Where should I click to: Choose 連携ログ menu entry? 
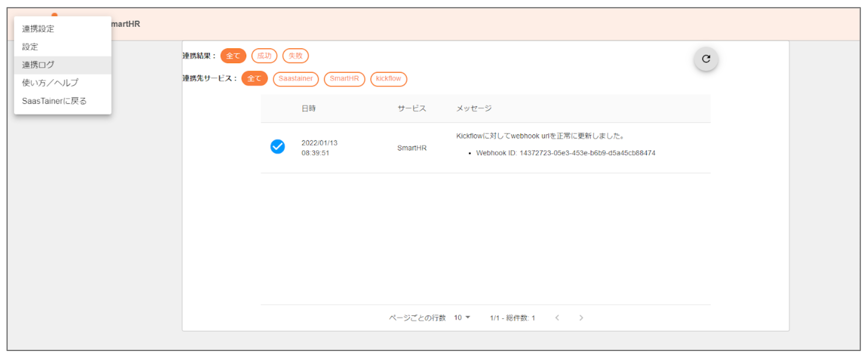[63, 65]
